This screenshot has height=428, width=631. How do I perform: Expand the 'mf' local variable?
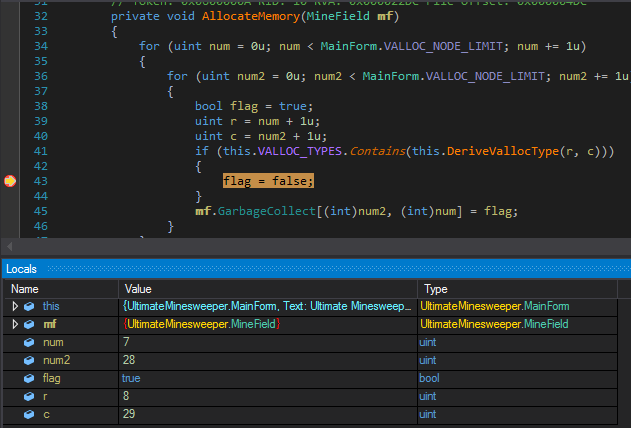pyautogui.click(x=15, y=324)
